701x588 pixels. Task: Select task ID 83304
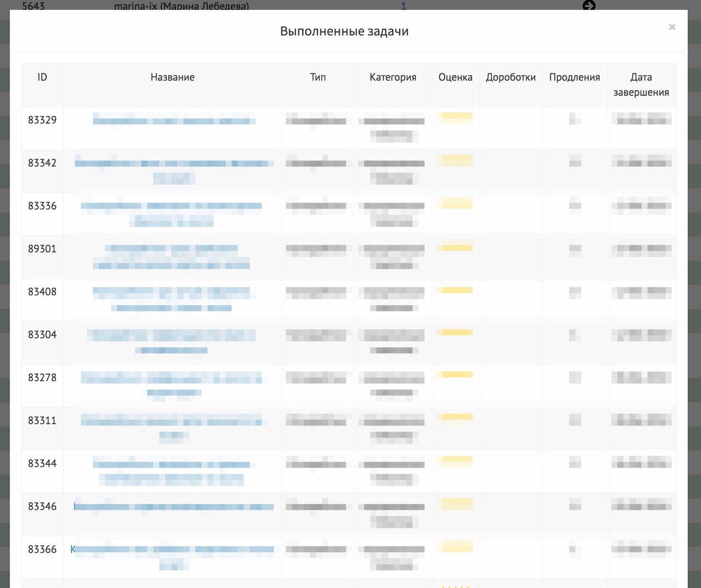pos(42,335)
